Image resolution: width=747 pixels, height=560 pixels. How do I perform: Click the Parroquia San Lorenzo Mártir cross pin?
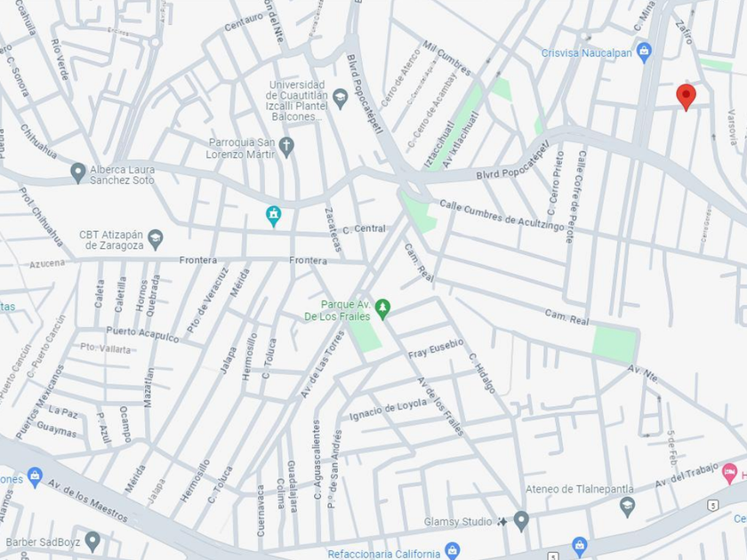point(286,148)
